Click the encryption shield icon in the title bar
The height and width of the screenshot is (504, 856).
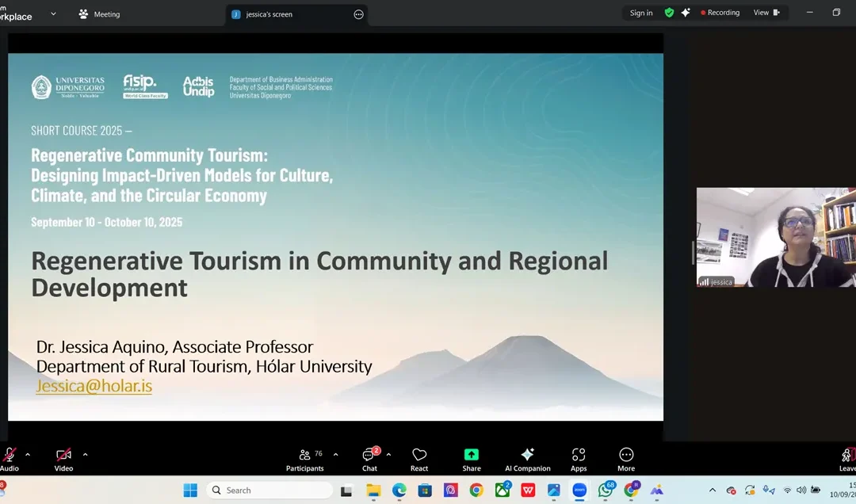pos(668,13)
